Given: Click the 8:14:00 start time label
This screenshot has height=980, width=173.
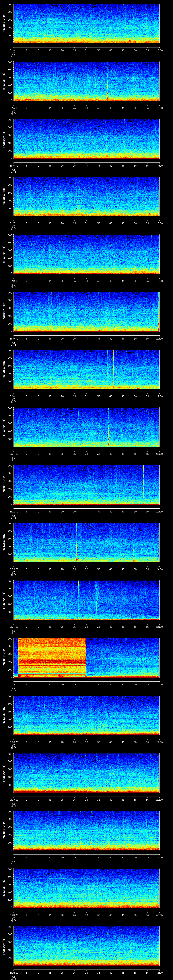Looking at the screenshot, I should click(x=13, y=50).
